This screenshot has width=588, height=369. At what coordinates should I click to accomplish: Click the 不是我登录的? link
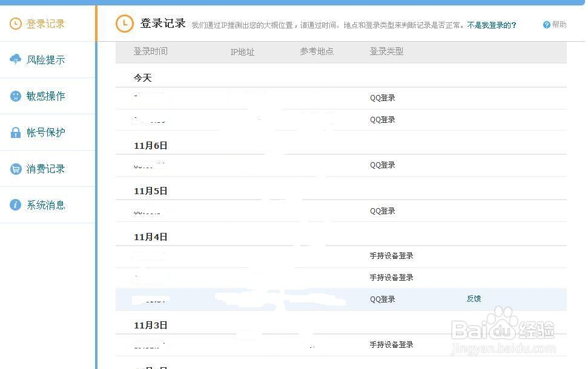(492, 25)
